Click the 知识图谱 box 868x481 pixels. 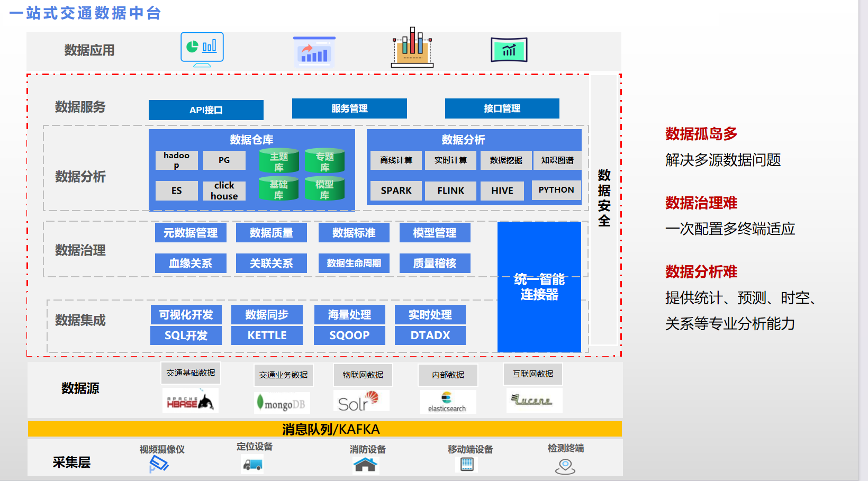coord(557,160)
